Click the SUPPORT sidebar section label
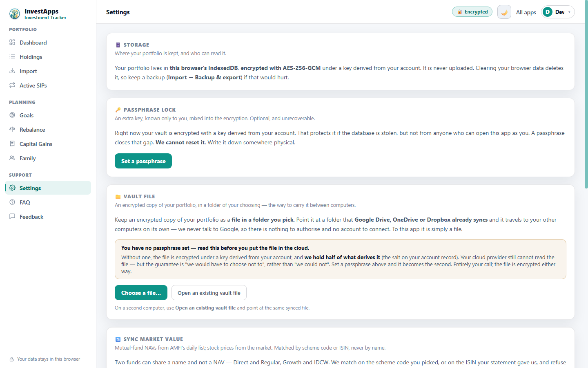This screenshot has height=368, width=588. [x=20, y=175]
